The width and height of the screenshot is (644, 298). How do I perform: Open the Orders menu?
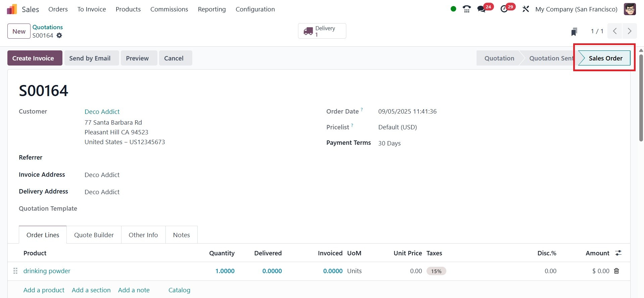click(x=58, y=9)
